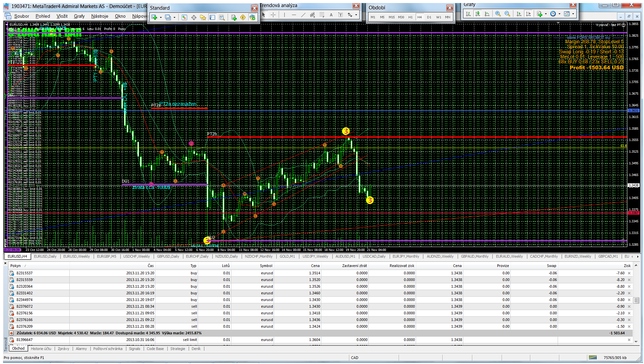
Task: Select order row 82376072
Action: click(x=320, y=306)
